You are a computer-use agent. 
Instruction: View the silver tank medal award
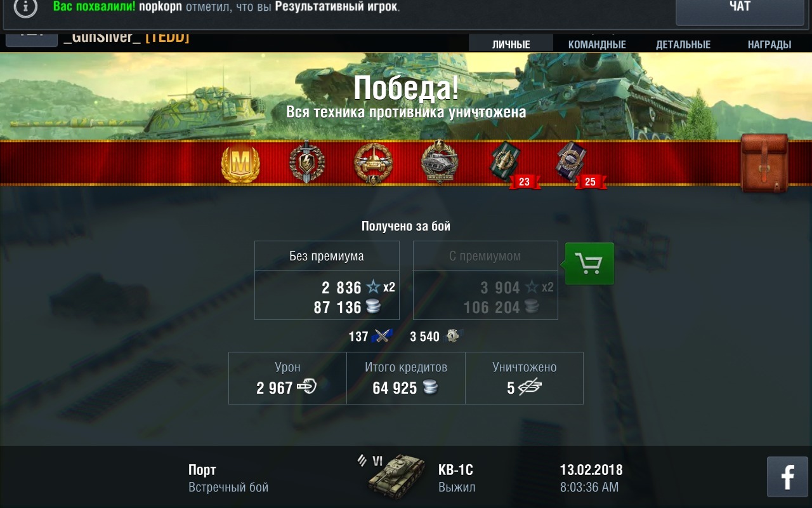tap(440, 163)
